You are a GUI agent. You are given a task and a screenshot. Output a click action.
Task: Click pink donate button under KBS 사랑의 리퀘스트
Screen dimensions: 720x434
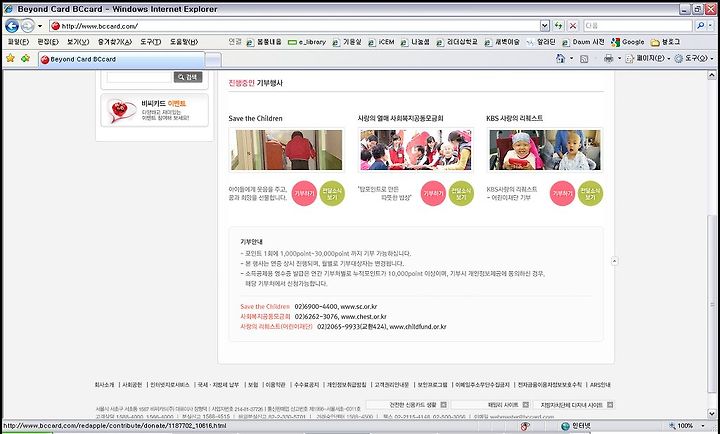(562, 193)
